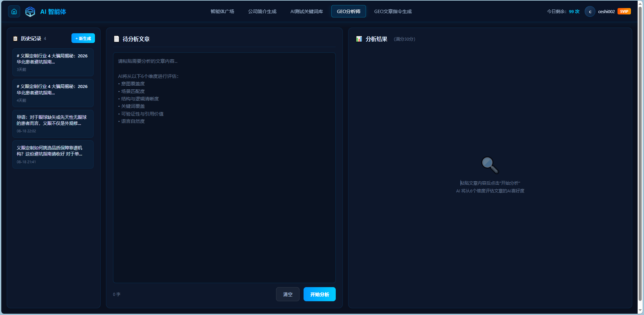Viewport: 644px width, 315px height.
Task: Click the clipboard icon beside 历史记录
Action: [x=15, y=39]
